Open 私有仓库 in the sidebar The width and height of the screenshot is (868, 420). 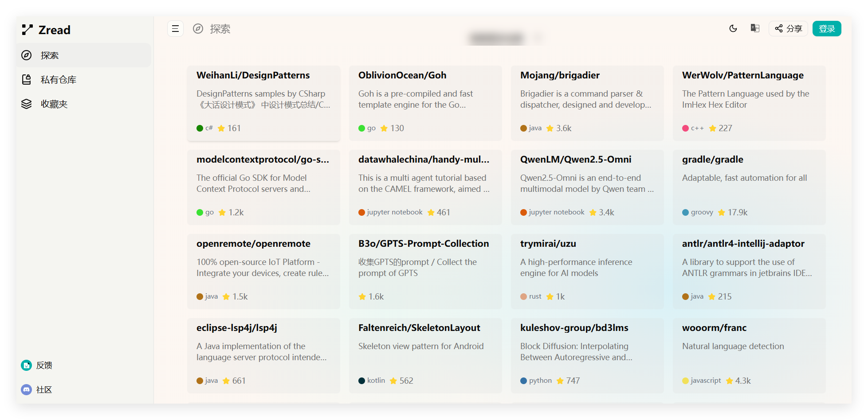tap(84, 80)
